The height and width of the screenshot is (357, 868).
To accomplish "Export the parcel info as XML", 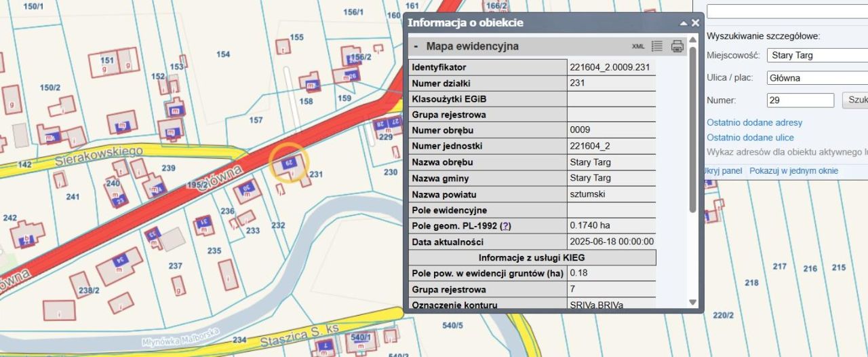I will click(x=638, y=47).
